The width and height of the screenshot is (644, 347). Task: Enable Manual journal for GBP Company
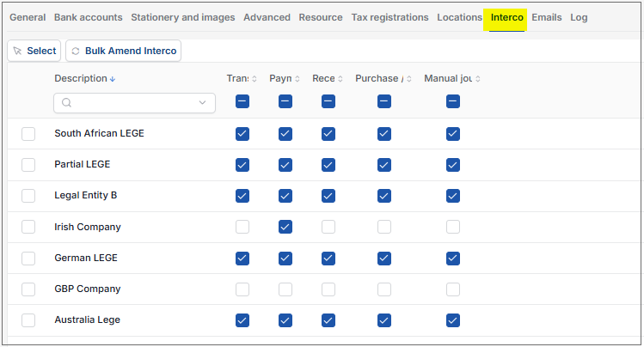tap(453, 289)
